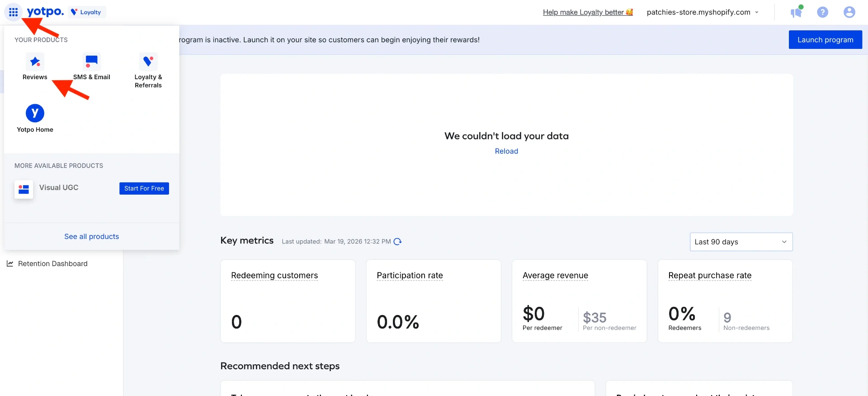
Task: Click the Launch program button
Action: tap(826, 40)
